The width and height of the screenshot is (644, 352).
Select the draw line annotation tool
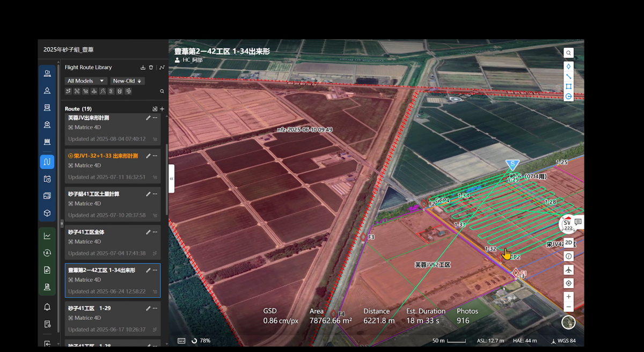568,76
